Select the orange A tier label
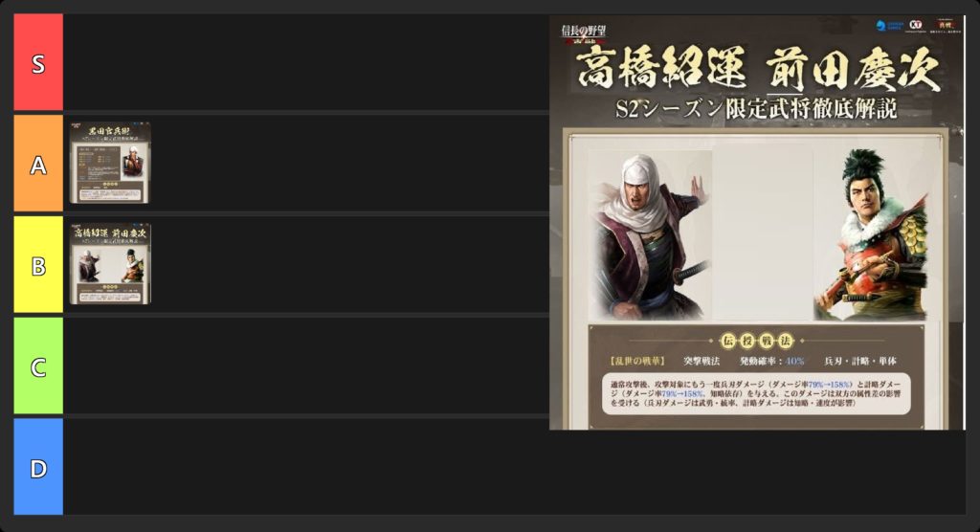 (x=38, y=164)
